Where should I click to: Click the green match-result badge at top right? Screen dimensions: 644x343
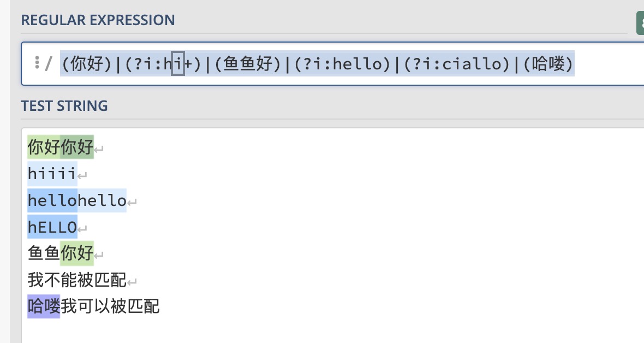click(640, 25)
